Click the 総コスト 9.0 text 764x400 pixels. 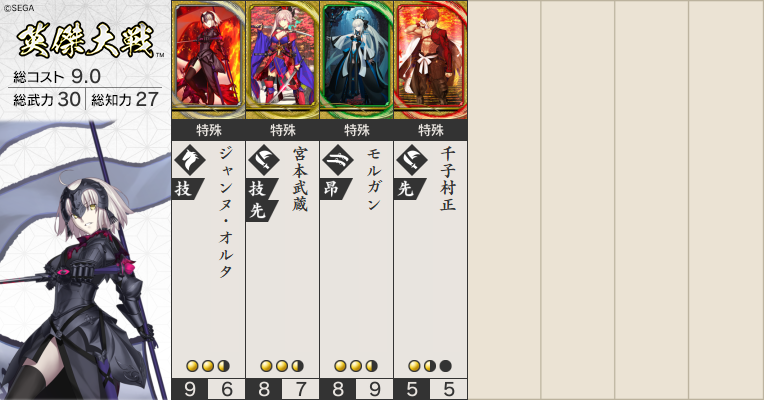click(57, 76)
